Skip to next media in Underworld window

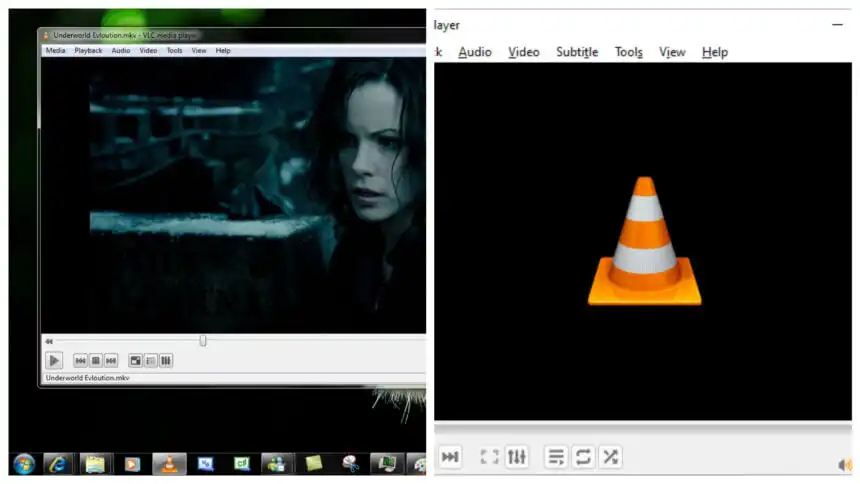click(x=111, y=361)
